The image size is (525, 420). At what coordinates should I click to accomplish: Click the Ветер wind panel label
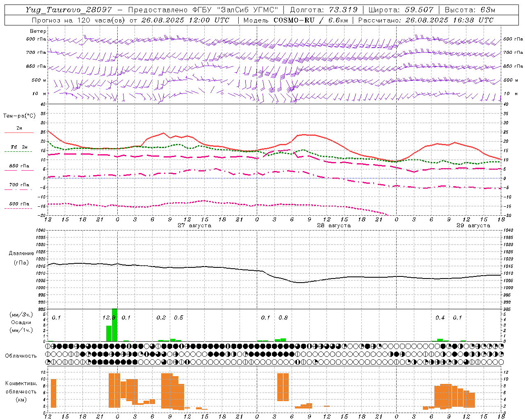click(x=38, y=31)
